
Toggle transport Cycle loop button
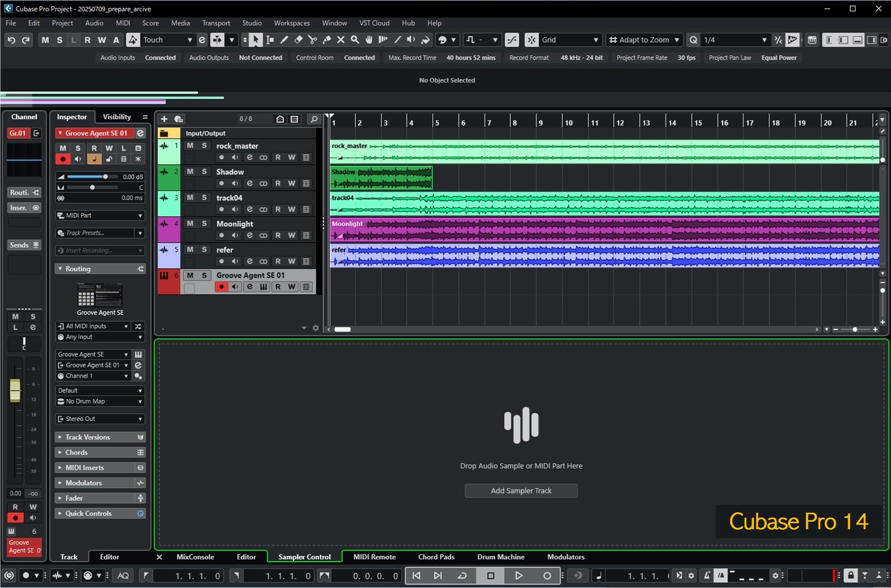point(462,576)
